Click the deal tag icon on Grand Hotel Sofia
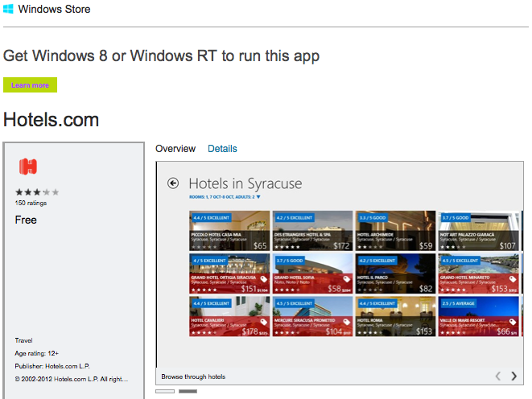Image resolution: width=532 pixels, height=399 pixels. (346, 279)
